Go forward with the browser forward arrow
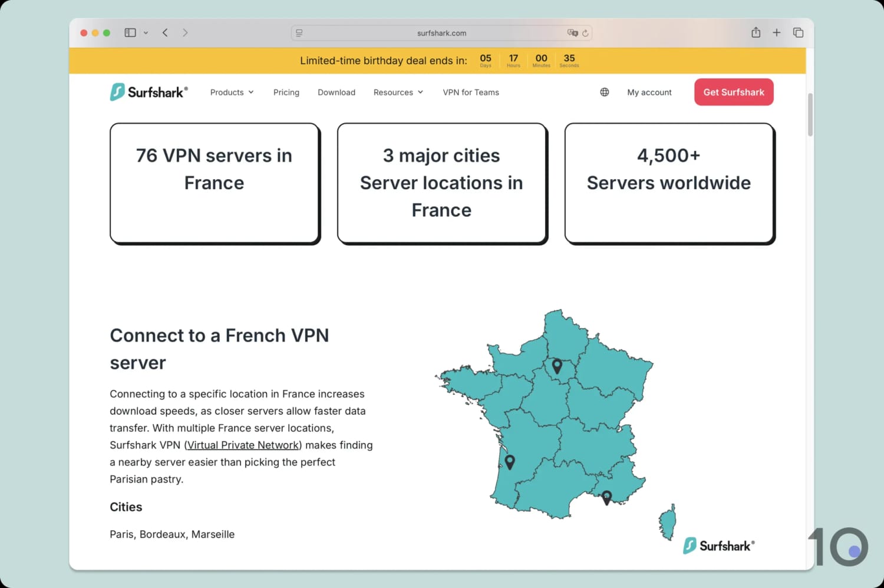This screenshot has width=884, height=588. tap(185, 33)
